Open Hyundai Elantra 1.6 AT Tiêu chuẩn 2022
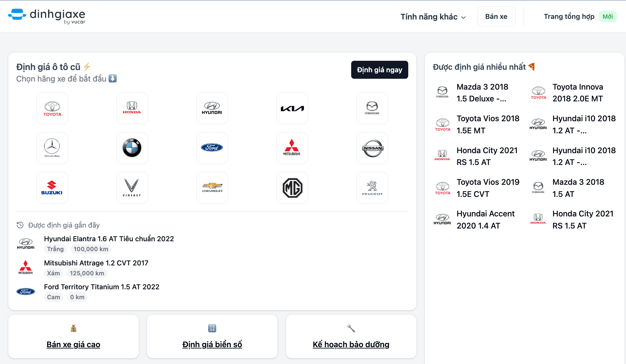The width and height of the screenshot is (626, 364). [109, 239]
